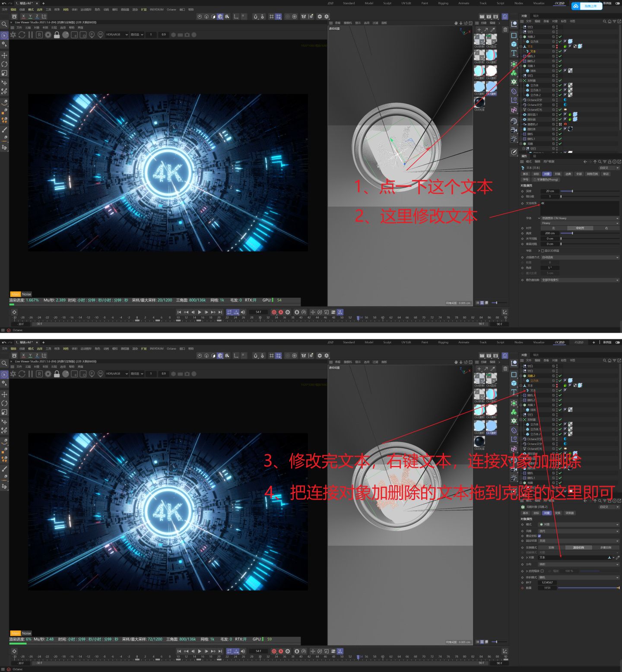Click the new material plus icon, upper material manager
622x672 pixels.
pyautogui.click(x=479, y=30)
